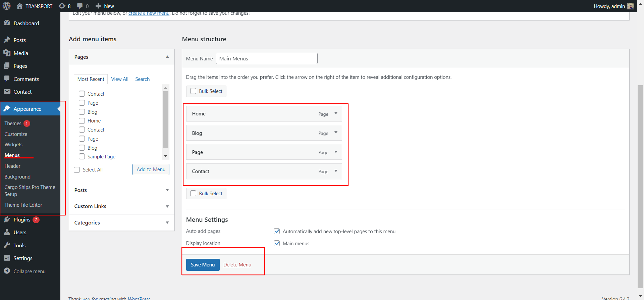This screenshot has height=300, width=644.
Task: Expand the Home menu item arrow
Action: [x=336, y=113]
